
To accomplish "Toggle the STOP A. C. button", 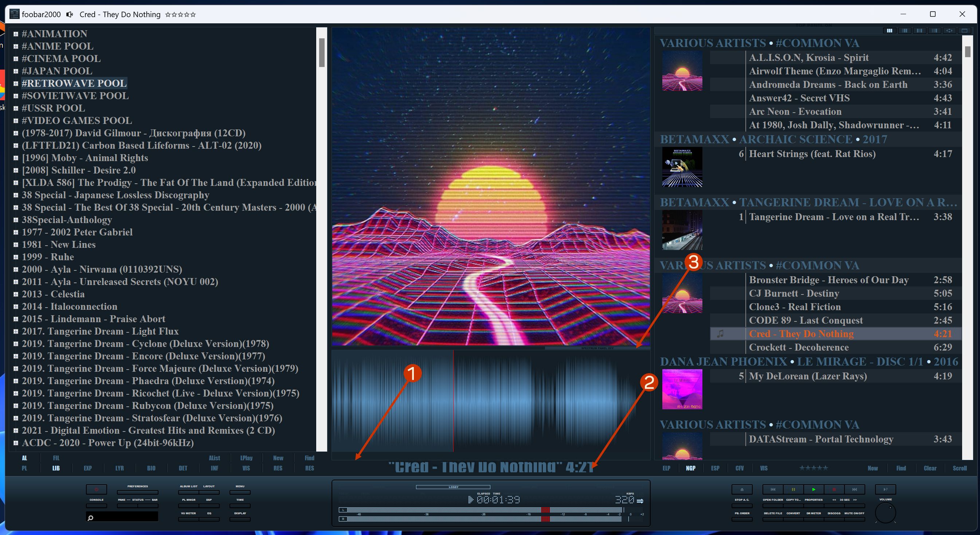I will point(742,506).
